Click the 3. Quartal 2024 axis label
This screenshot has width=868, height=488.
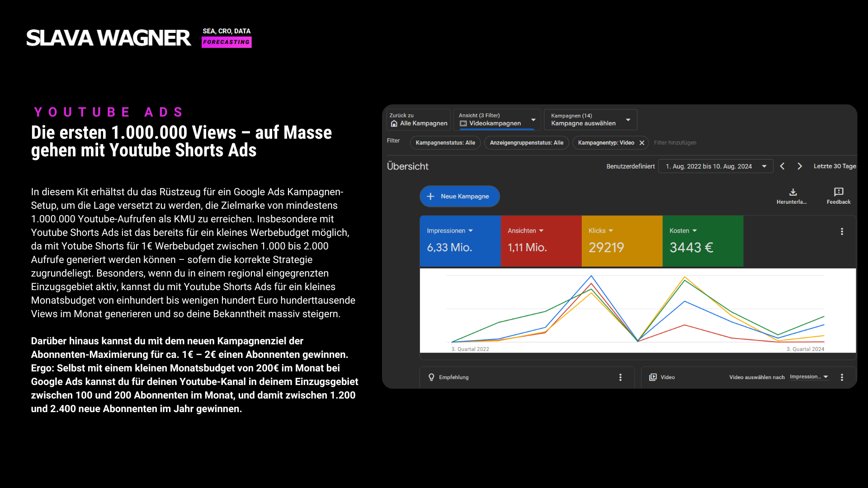click(805, 349)
